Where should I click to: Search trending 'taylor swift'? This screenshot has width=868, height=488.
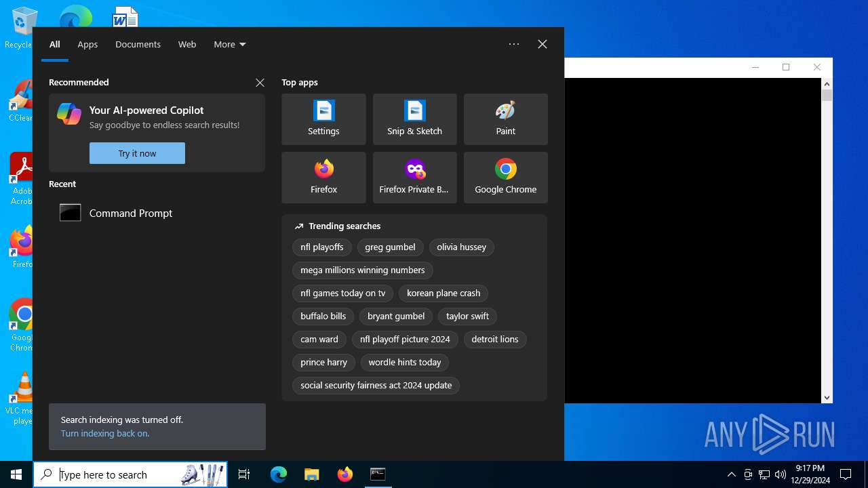tap(467, 317)
